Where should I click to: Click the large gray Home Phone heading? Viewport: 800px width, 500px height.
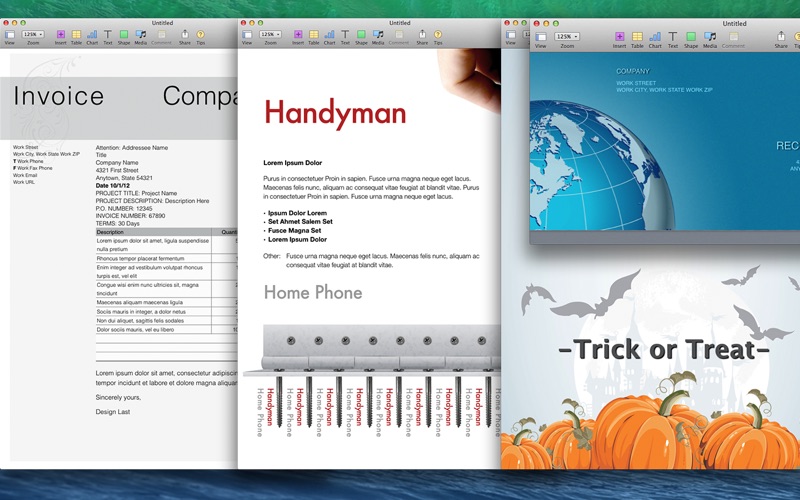tap(313, 292)
